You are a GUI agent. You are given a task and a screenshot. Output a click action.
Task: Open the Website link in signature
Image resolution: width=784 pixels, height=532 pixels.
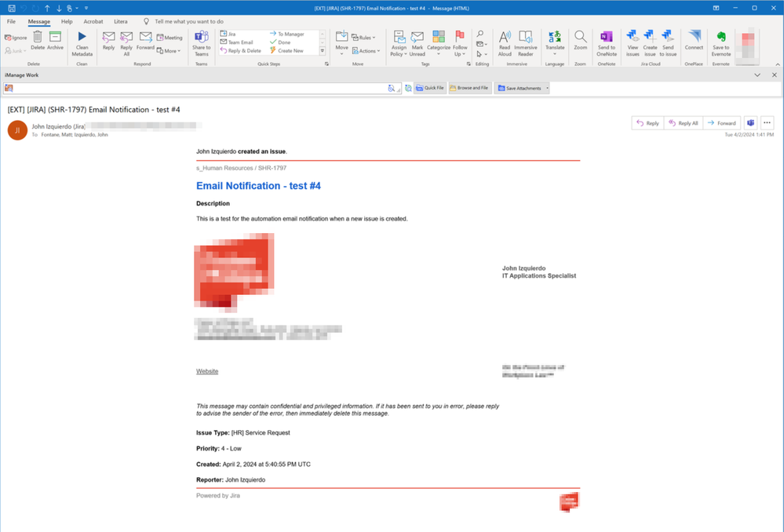click(x=207, y=371)
